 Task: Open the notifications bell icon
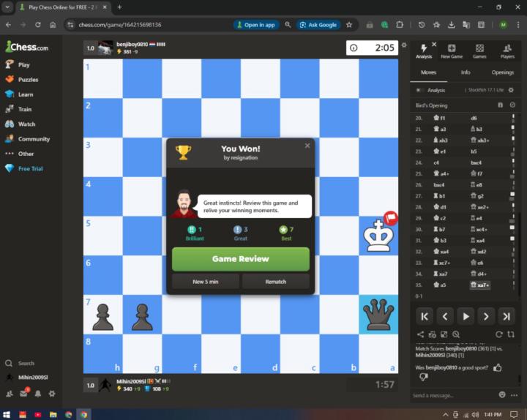pos(38,393)
